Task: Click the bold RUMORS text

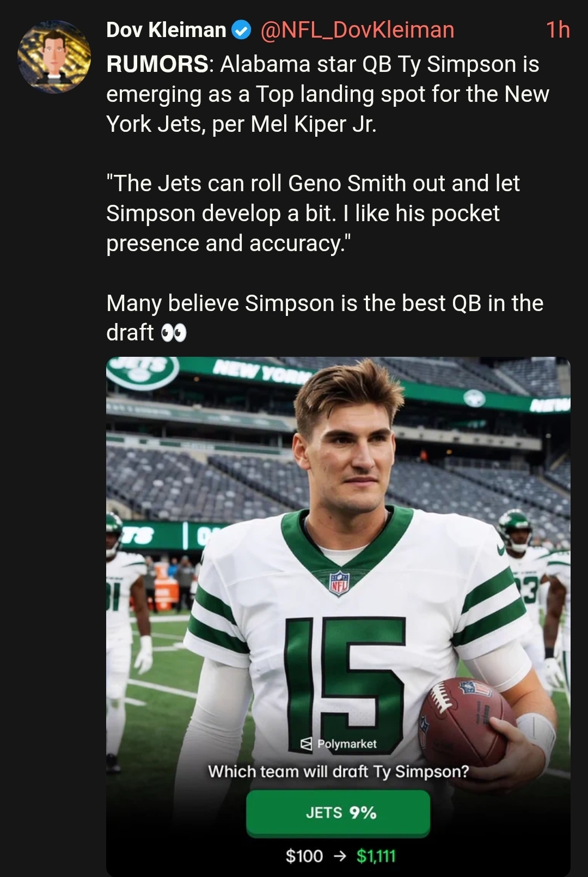Action: [x=157, y=64]
